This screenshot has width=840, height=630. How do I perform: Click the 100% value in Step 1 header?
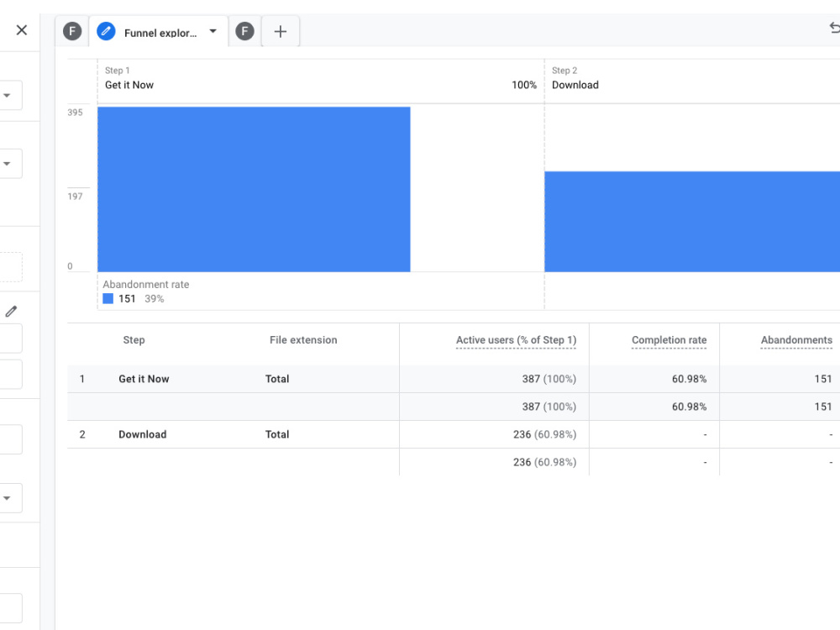pyautogui.click(x=524, y=85)
